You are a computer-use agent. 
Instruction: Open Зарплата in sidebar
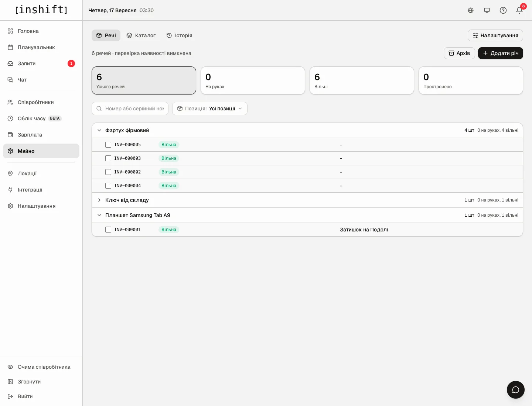[x=41, y=135]
